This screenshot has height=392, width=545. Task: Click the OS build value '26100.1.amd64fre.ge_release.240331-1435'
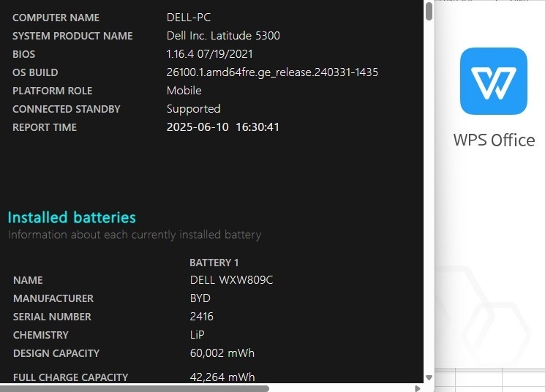(x=272, y=72)
